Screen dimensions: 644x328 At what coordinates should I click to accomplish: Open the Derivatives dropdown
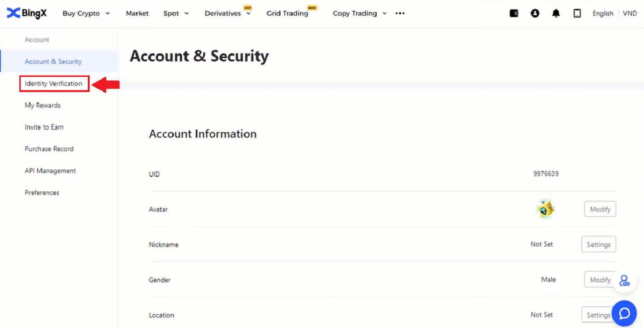(228, 13)
